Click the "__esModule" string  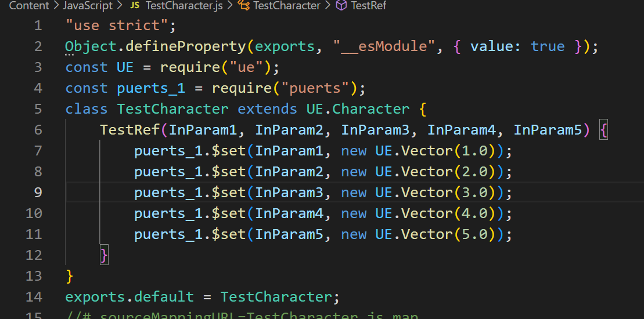[x=384, y=46]
